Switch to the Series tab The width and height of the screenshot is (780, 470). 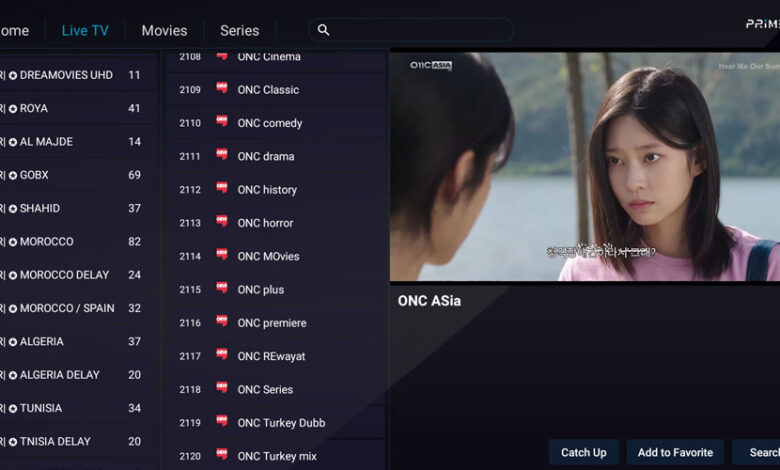(x=240, y=31)
